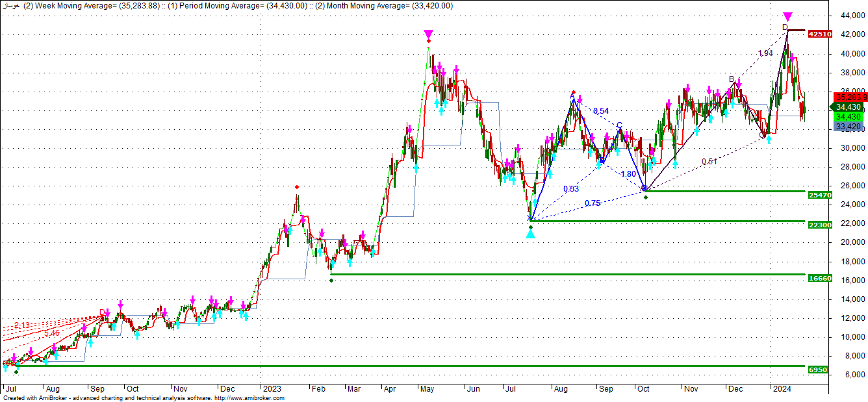Viewport: 868px width, 402px height.
Task: Select the 42510 resistance price label
Action: tap(820, 34)
